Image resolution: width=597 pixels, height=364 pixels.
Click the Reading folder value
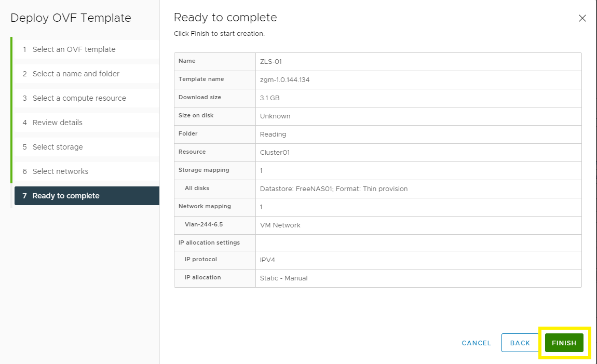tap(273, 134)
